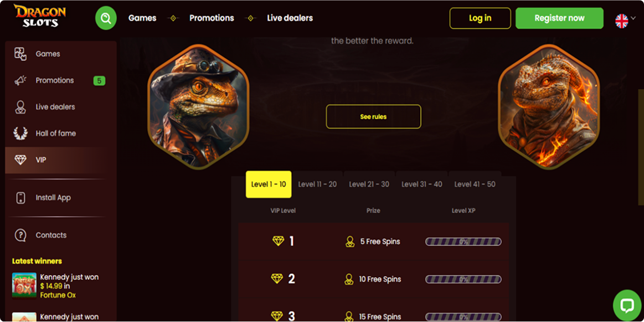Click the Register now button
Viewport: 644px width, 322px height.
[x=559, y=18]
